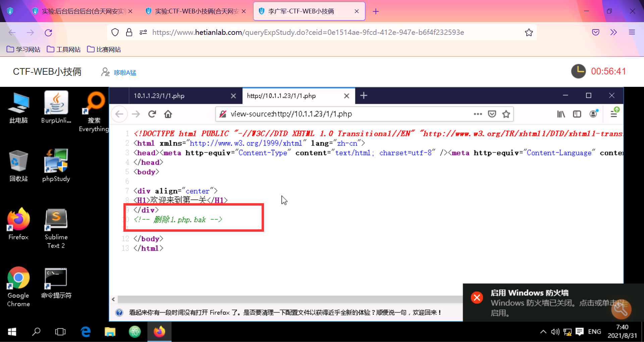Open site permissions icon in address bar
Screen dimensions: 644x342
143,32
